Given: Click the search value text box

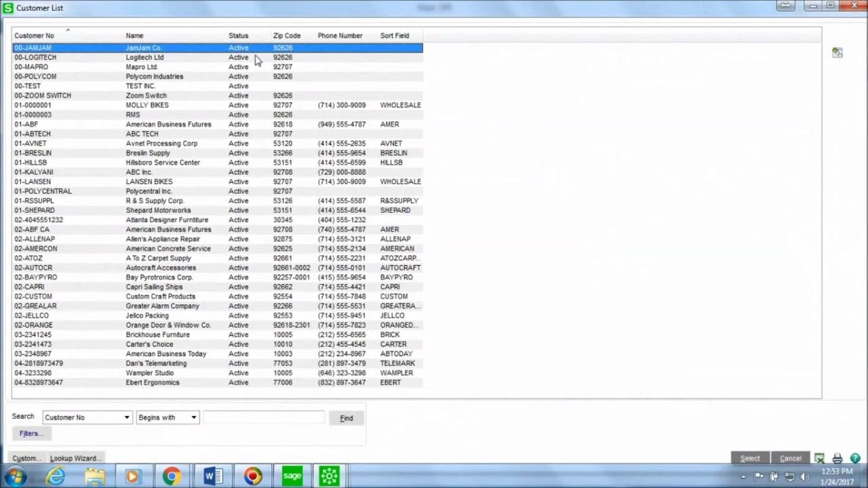Looking at the screenshot, I should click(x=264, y=418).
